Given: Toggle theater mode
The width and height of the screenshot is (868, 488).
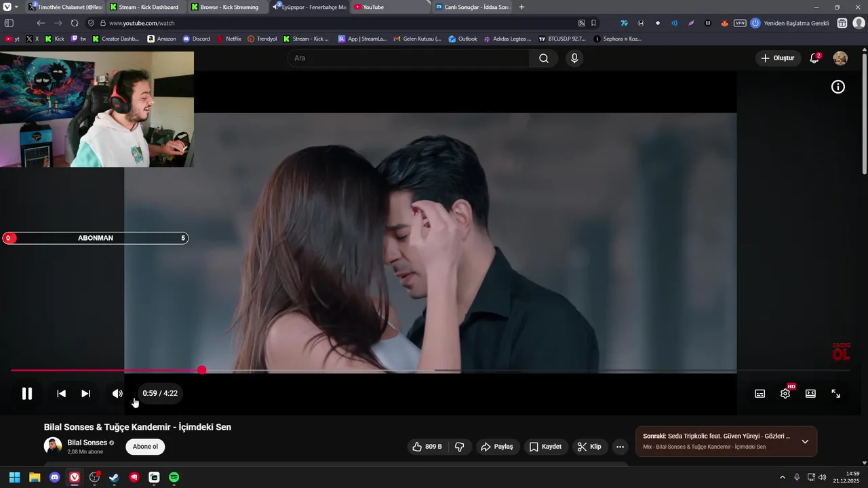Looking at the screenshot, I should click(810, 394).
